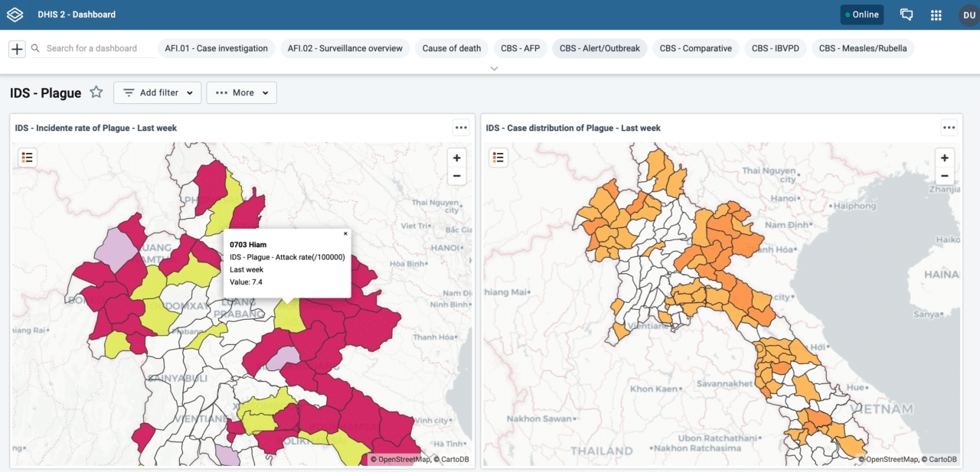Open the apps menu grid icon
This screenshot has height=472, width=980.
[936, 14]
